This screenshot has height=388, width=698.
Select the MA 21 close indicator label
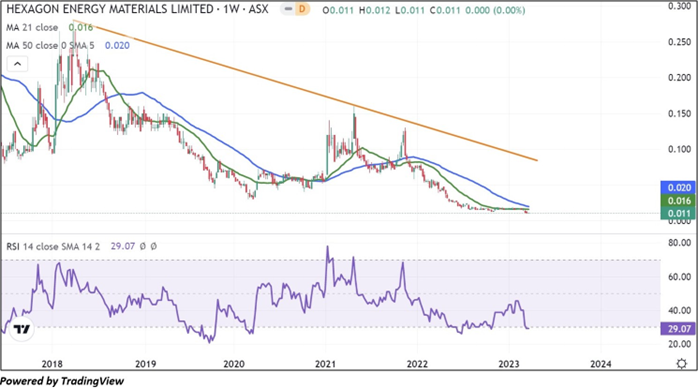point(32,28)
